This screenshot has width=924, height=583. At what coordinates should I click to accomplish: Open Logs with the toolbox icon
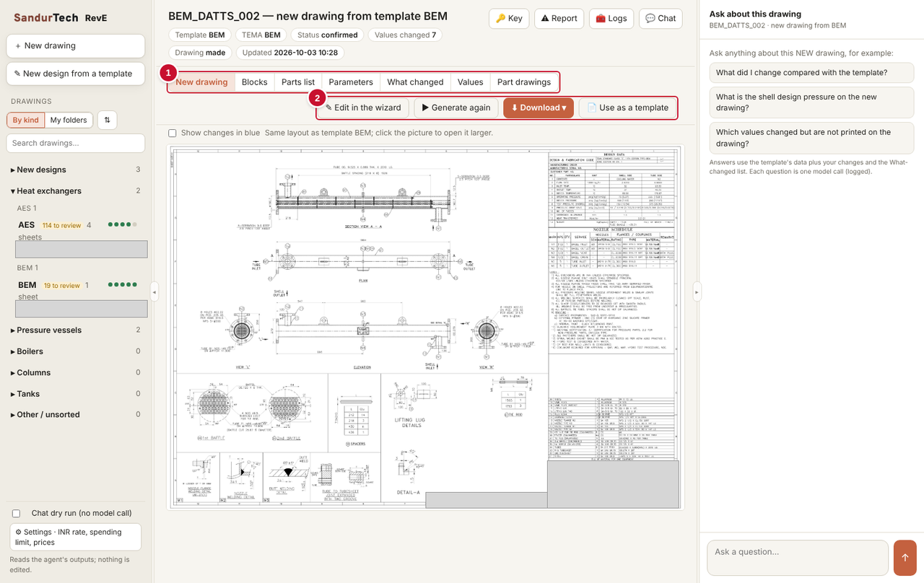pyautogui.click(x=611, y=18)
